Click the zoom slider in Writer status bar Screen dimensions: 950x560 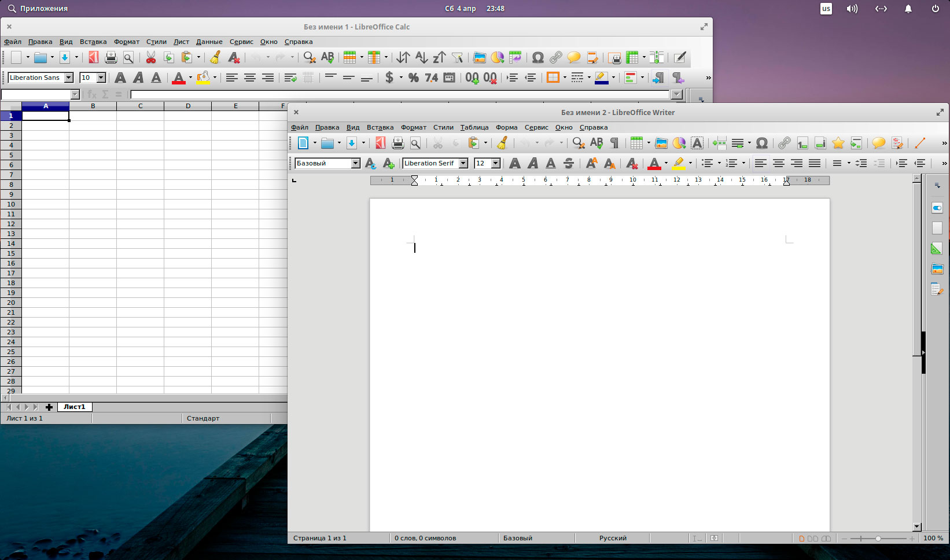[x=878, y=538]
